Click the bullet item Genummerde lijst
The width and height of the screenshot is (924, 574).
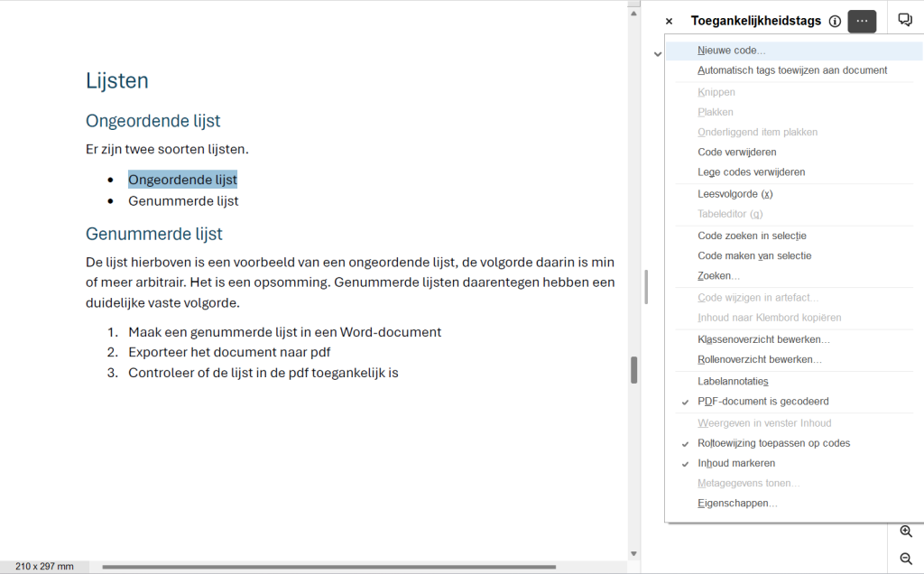[183, 201]
